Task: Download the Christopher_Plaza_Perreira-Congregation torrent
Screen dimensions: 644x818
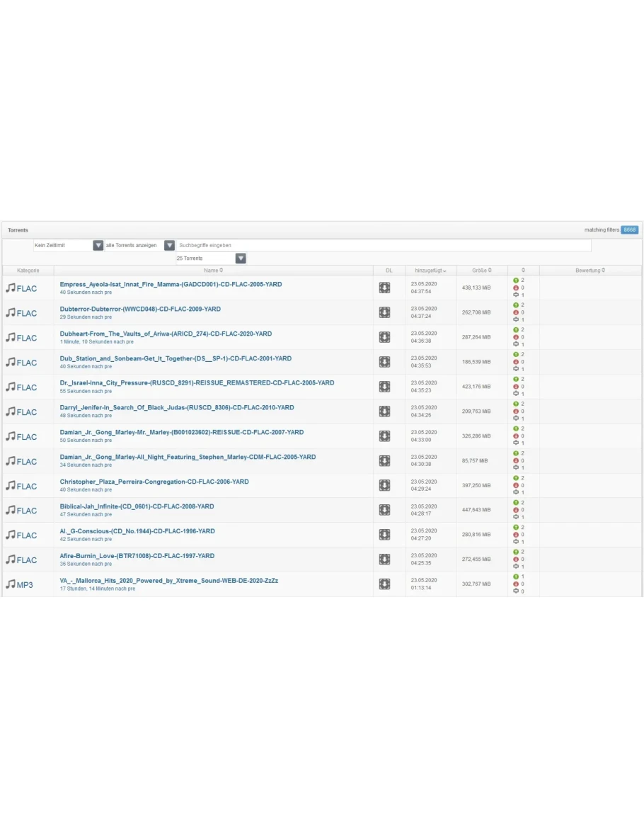Action: pyautogui.click(x=384, y=485)
